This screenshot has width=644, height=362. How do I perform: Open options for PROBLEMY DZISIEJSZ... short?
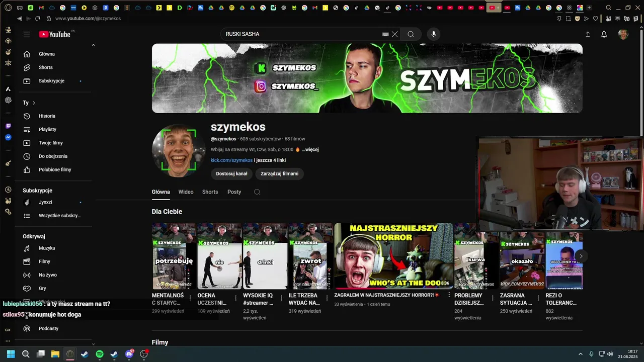(x=493, y=298)
